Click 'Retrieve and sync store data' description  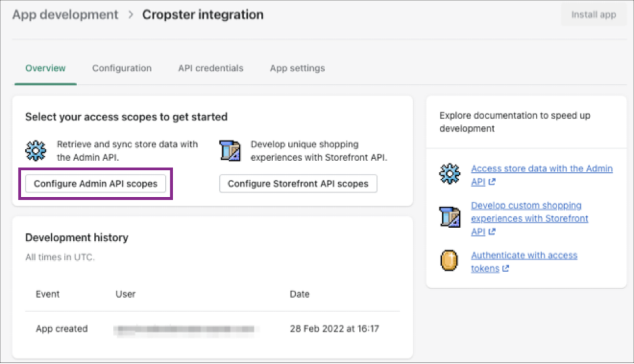click(128, 150)
